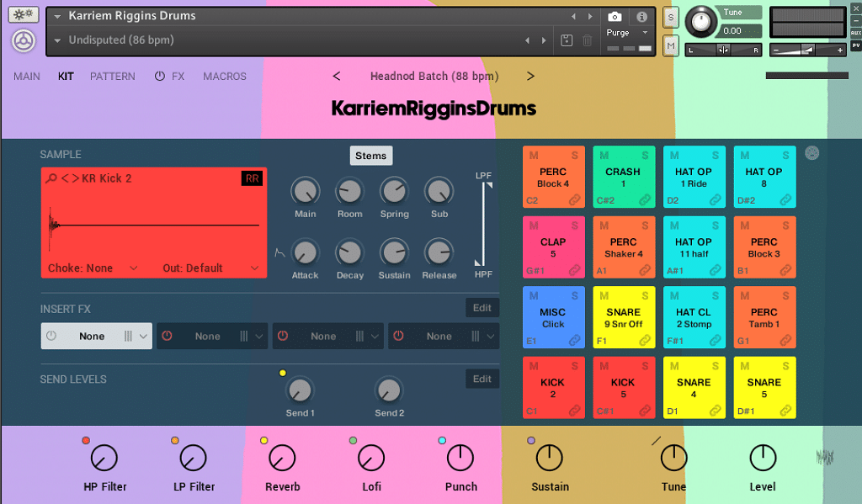The width and height of the screenshot is (862, 504).
Task: Click the link icon on CRASH 1 pad
Action: [645, 200]
